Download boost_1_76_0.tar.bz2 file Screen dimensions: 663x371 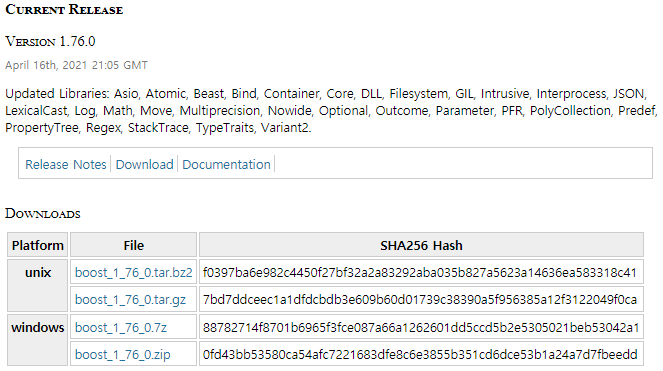[x=134, y=272]
